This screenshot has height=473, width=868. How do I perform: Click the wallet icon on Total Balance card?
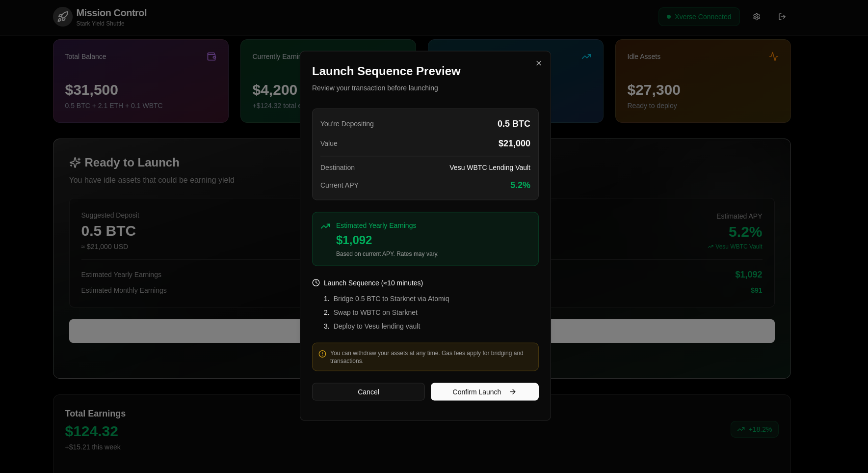click(x=211, y=56)
